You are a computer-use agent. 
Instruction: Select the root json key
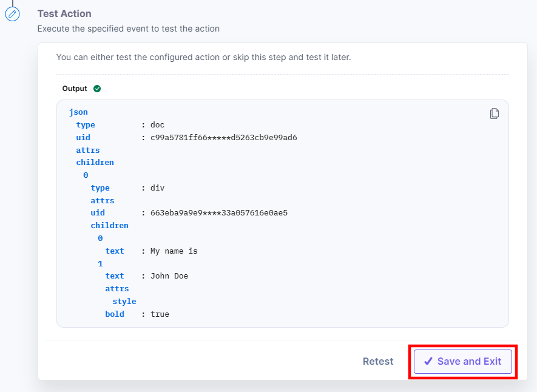(78, 112)
